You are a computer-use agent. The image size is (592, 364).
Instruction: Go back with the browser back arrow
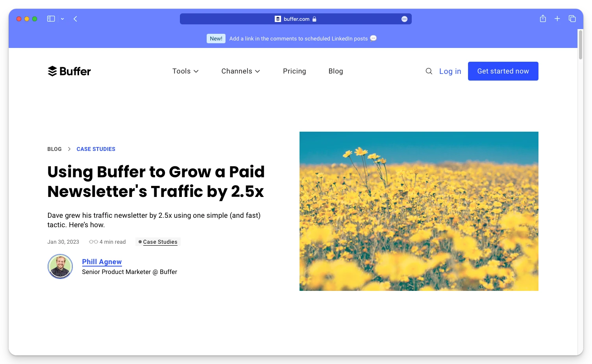tap(75, 19)
